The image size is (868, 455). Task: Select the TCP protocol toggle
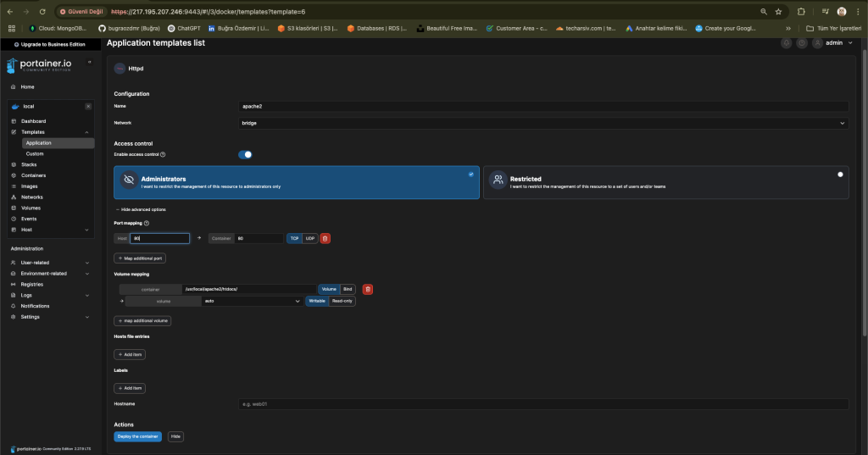click(294, 239)
